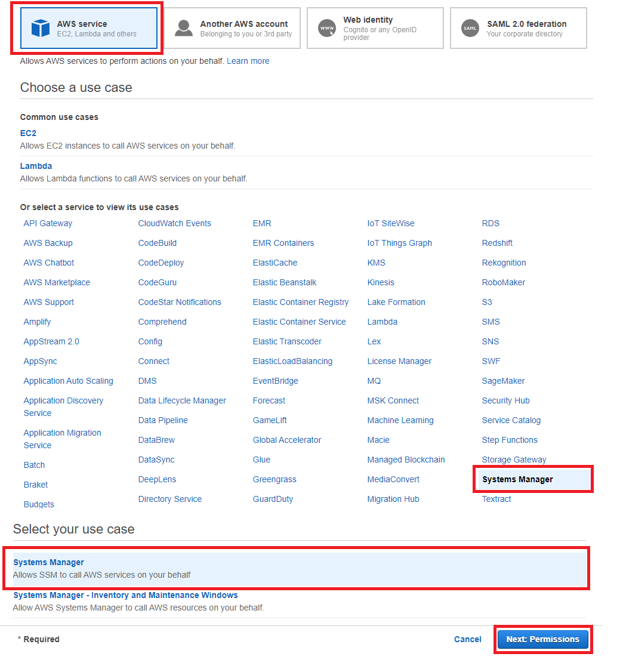Choose Textract service

tap(496, 500)
